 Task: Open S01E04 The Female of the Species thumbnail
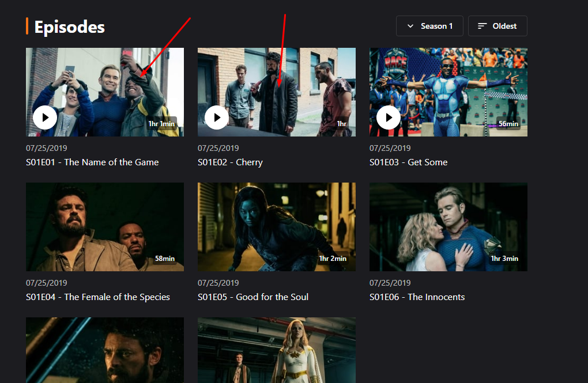pyautogui.click(x=105, y=227)
